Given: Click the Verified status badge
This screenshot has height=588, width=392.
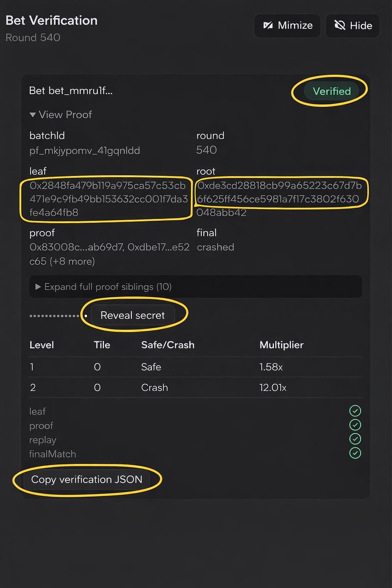Looking at the screenshot, I should (332, 91).
